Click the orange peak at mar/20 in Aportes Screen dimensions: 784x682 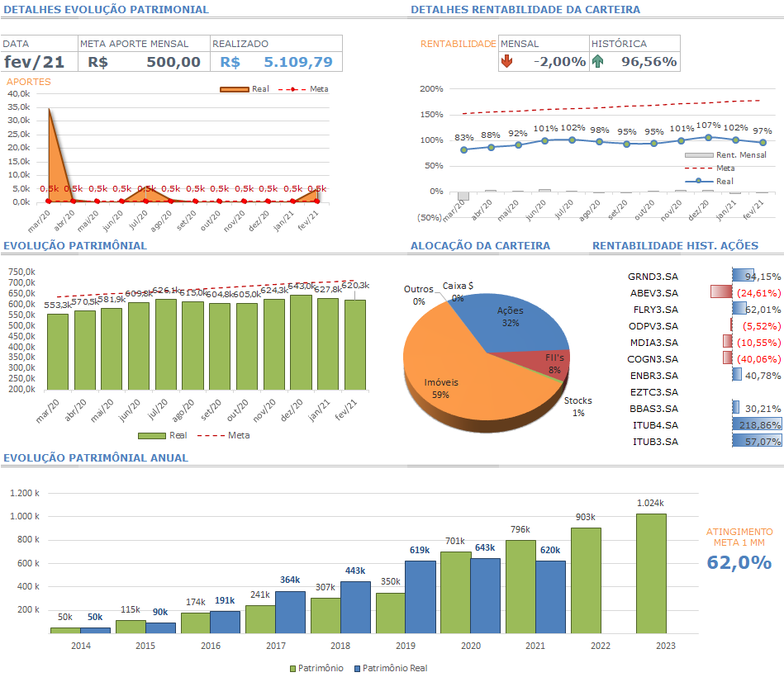point(49,109)
